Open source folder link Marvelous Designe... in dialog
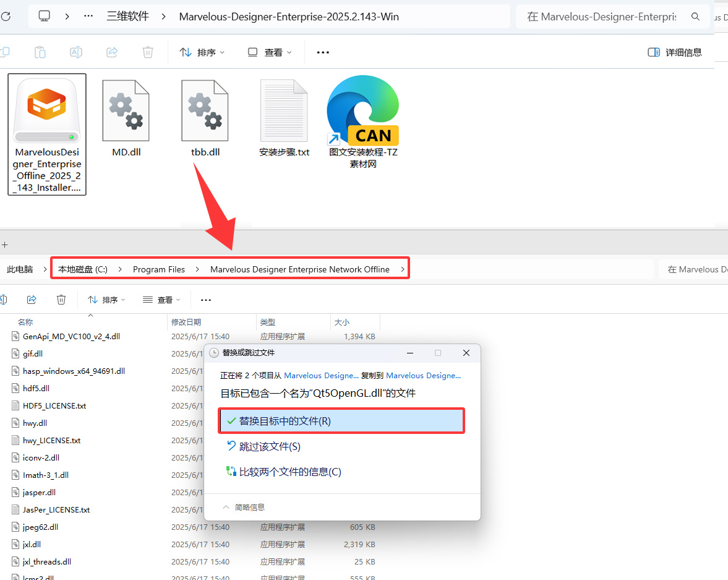The height and width of the screenshot is (580, 728). 321,376
